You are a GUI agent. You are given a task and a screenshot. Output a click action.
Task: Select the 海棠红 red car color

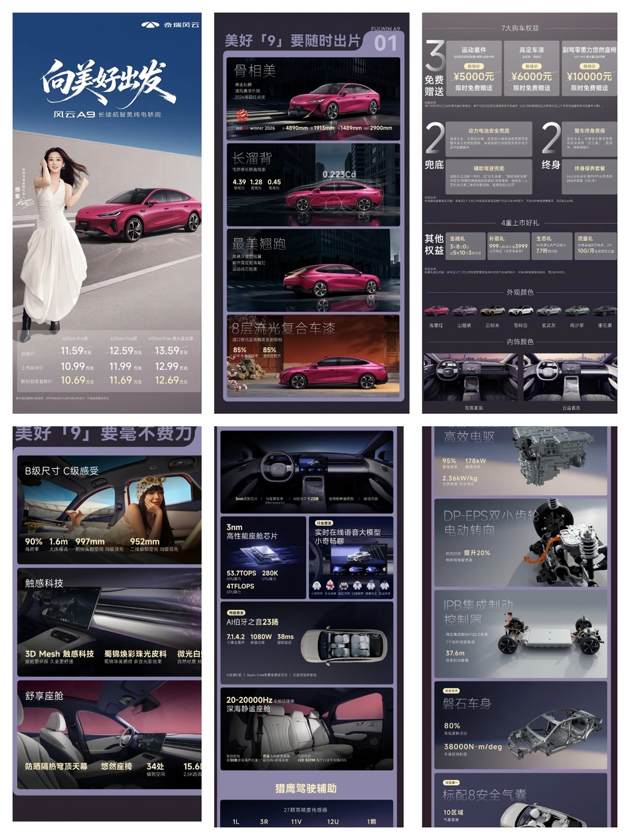436,310
